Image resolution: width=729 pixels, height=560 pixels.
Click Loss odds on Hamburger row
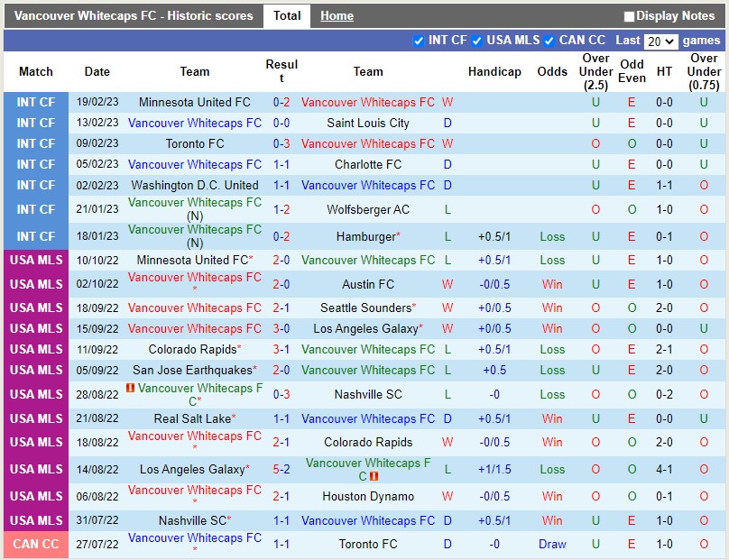point(552,236)
